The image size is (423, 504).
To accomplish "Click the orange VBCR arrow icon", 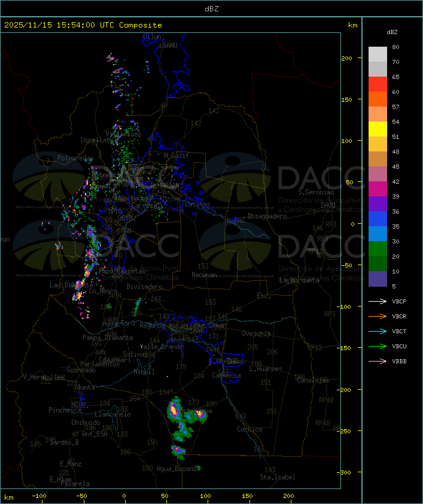I will click(x=378, y=317).
